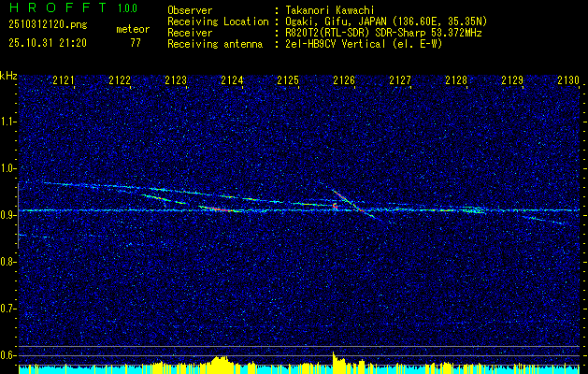Click the 1.0 frequency axis label
Screen dimensions: 588x374
(x=8, y=168)
